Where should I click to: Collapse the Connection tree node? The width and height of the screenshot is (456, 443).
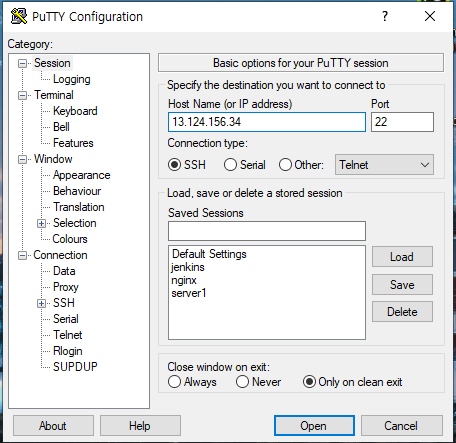pyautogui.click(x=22, y=255)
